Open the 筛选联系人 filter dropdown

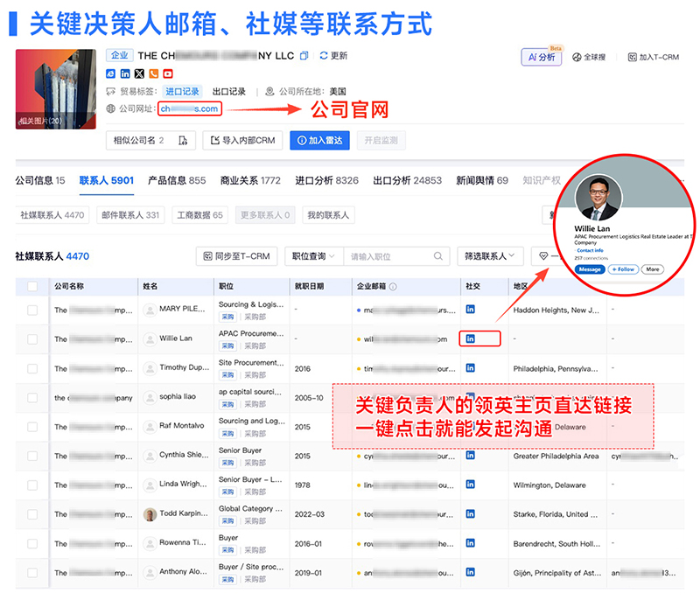click(x=490, y=256)
